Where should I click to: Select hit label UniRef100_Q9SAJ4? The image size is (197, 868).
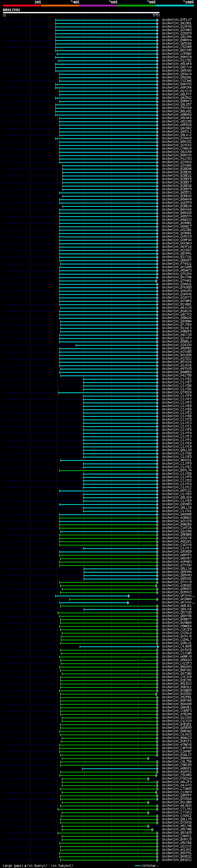click(x=177, y=74)
